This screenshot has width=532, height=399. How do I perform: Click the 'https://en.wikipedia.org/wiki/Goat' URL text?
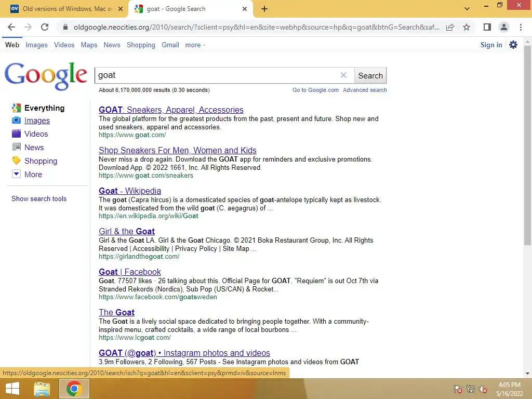tap(148, 216)
